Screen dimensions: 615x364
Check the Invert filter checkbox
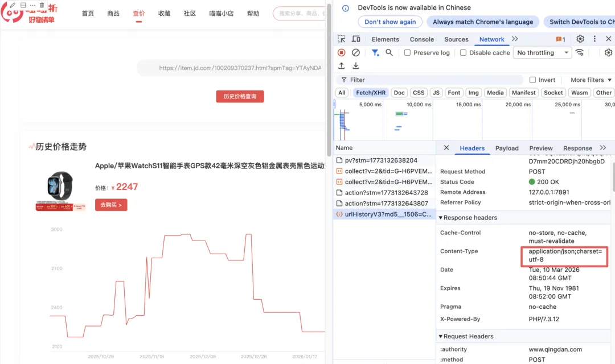(x=532, y=80)
